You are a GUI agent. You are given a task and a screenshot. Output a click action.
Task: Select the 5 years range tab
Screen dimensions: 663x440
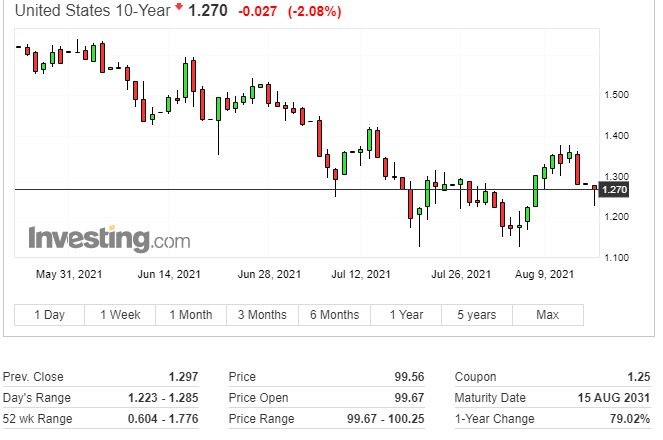click(x=476, y=315)
